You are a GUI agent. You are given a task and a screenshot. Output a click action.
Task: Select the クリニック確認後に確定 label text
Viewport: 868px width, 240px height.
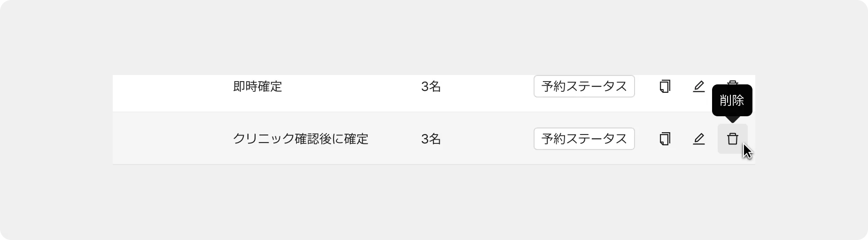[x=301, y=139]
